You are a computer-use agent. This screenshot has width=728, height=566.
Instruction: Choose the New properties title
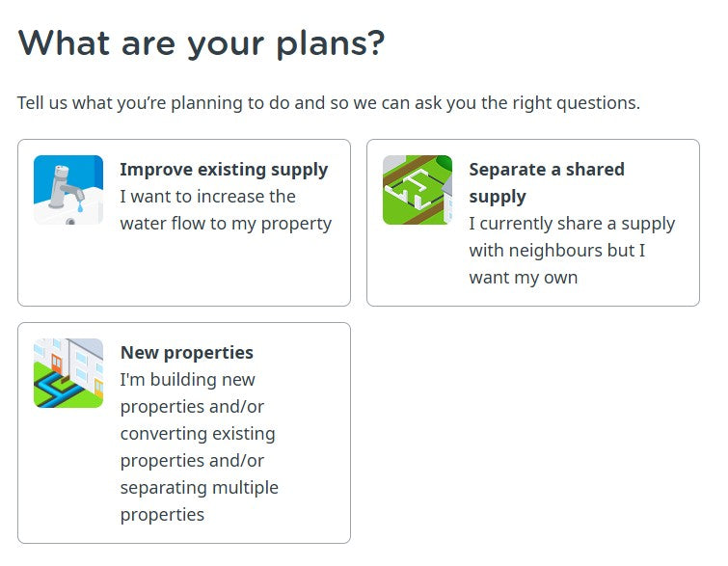187,353
